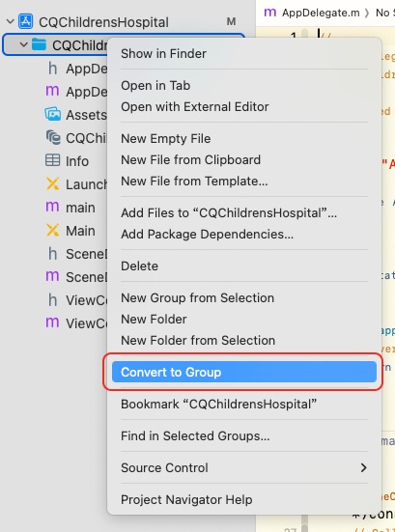
Task: Select the Main storyboard icon
Action: tap(52, 231)
